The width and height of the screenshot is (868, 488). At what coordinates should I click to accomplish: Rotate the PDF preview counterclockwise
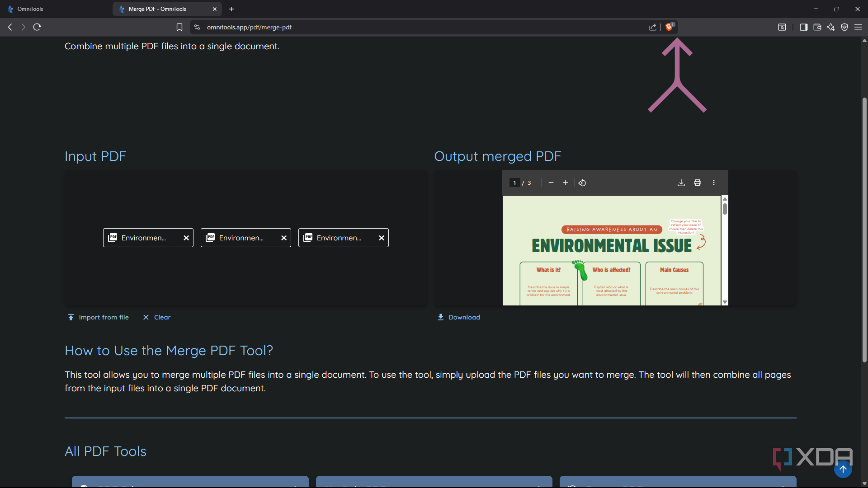(582, 183)
